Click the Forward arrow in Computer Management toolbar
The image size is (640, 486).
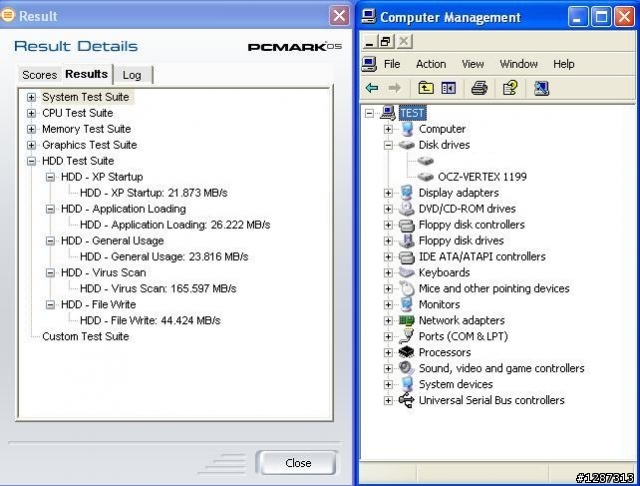click(x=394, y=88)
